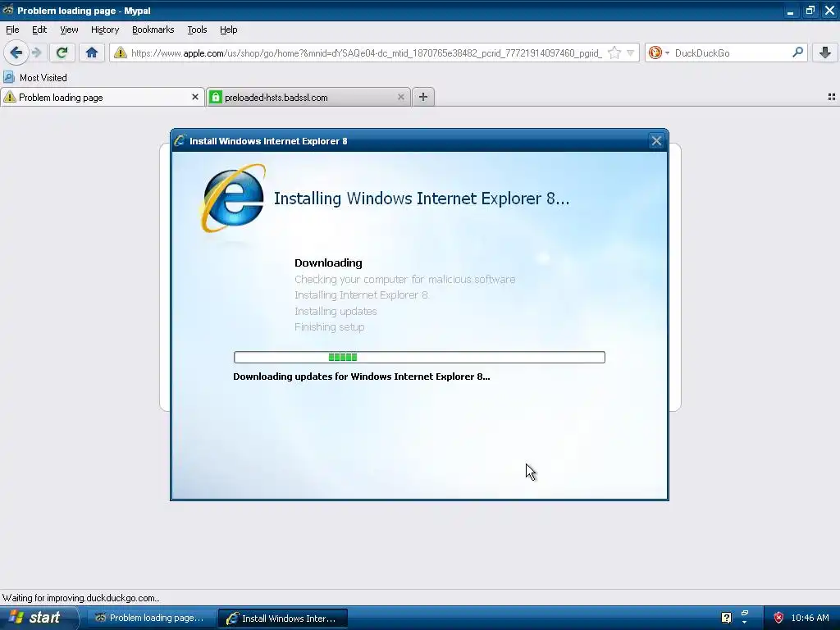Restore down the Mypal browser window
This screenshot has height=630, width=840.
(810, 11)
